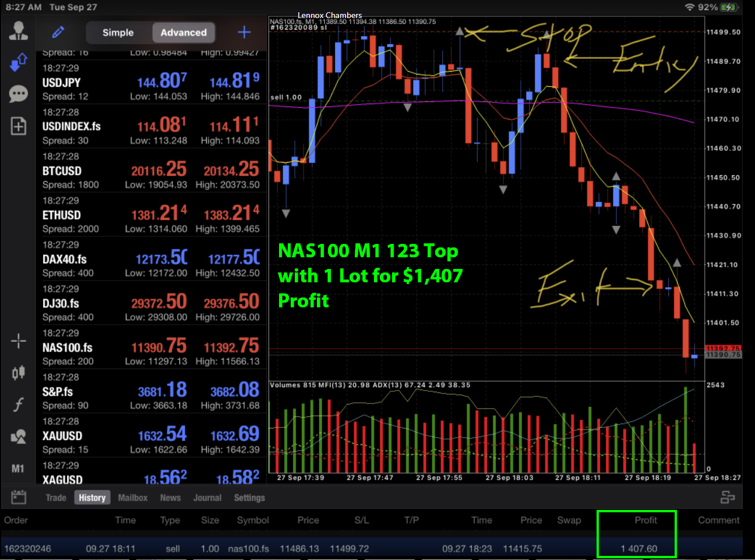Select the NAS100.fs quote row
755x560 pixels.
click(152, 348)
